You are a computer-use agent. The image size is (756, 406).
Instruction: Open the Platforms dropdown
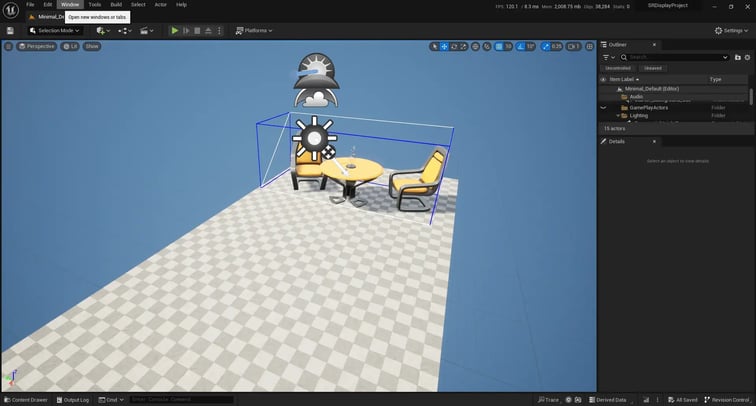click(254, 30)
